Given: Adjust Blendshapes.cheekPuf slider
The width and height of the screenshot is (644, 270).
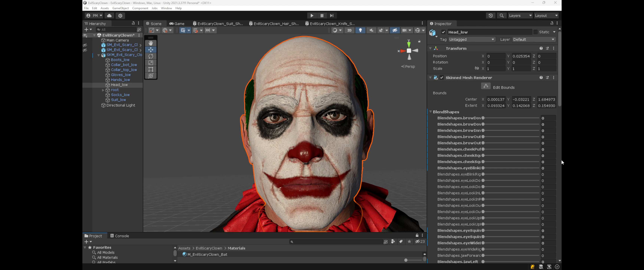Looking at the screenshot, I should point(511,149).
